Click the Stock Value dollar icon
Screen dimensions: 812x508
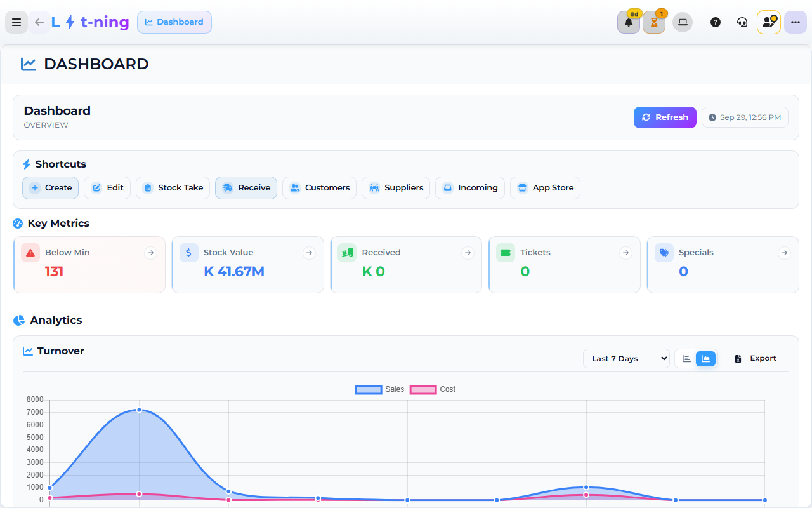point(189,253)
